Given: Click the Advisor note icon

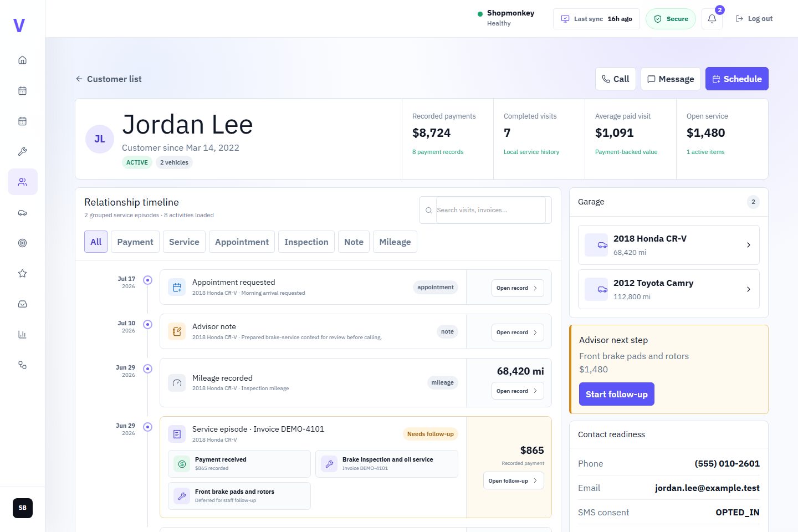Looking at the screenshot, I should (x=177, y=331).
